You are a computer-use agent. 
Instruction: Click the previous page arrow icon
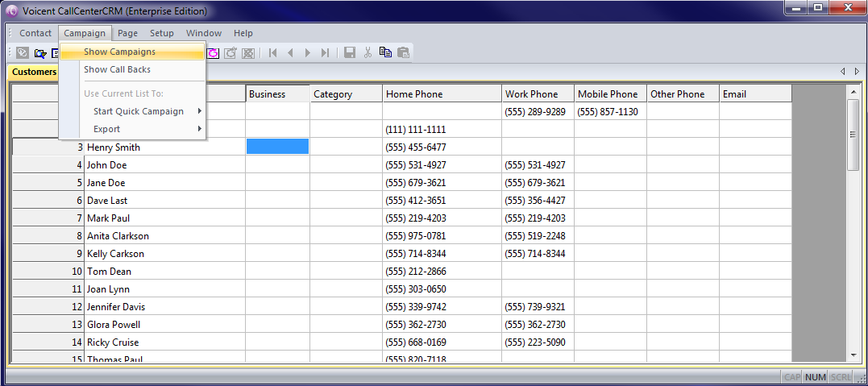(x=290, y=52)
